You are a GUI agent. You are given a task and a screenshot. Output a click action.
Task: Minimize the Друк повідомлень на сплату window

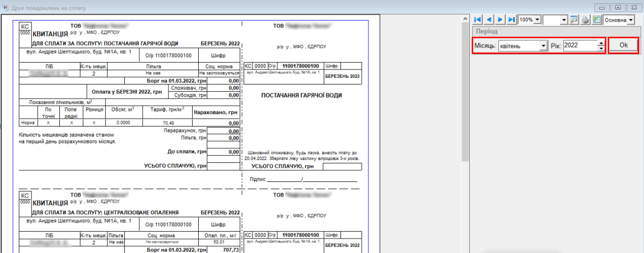pyautogui.click(x=603, y=7)
